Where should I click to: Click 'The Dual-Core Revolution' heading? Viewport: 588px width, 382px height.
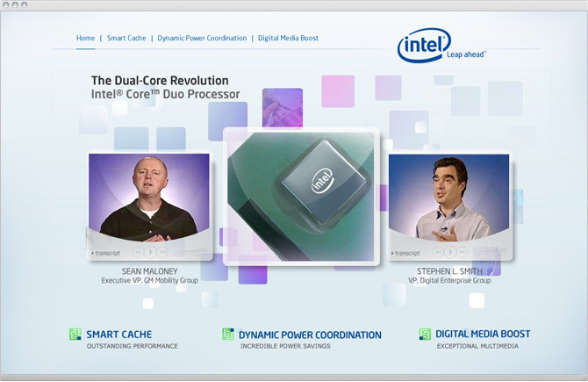click(160, 80)
